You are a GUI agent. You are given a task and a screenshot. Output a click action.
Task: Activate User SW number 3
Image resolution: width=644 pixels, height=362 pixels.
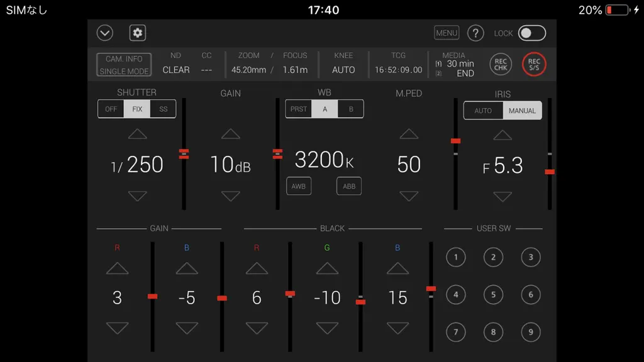coord(531,257)
